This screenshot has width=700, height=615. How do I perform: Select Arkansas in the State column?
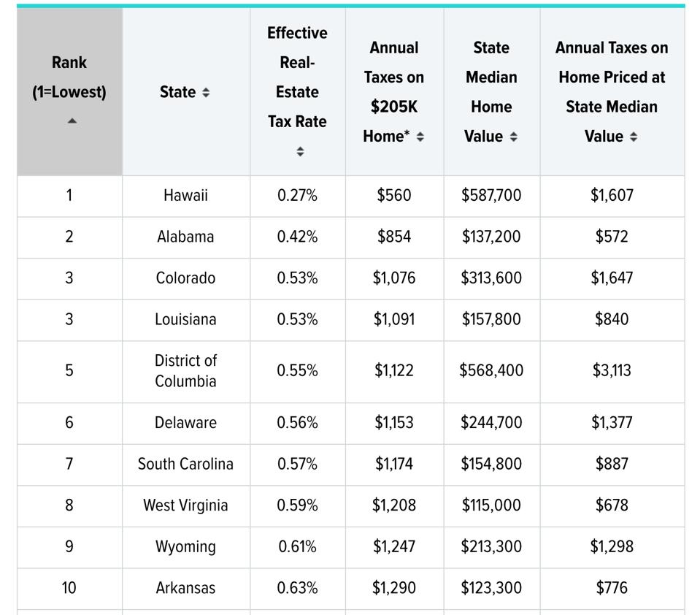click(185, 588)
